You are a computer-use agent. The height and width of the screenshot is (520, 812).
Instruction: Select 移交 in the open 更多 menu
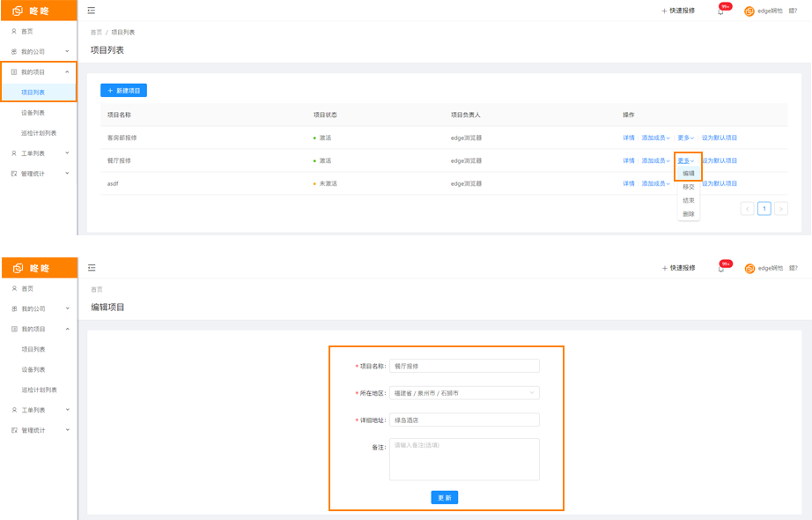point(688,187)
